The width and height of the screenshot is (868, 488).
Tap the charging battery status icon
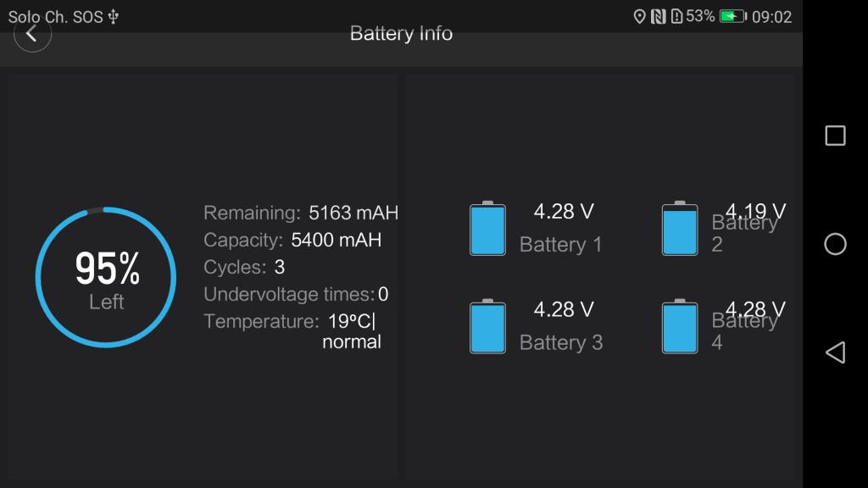[x=733, y=17]
